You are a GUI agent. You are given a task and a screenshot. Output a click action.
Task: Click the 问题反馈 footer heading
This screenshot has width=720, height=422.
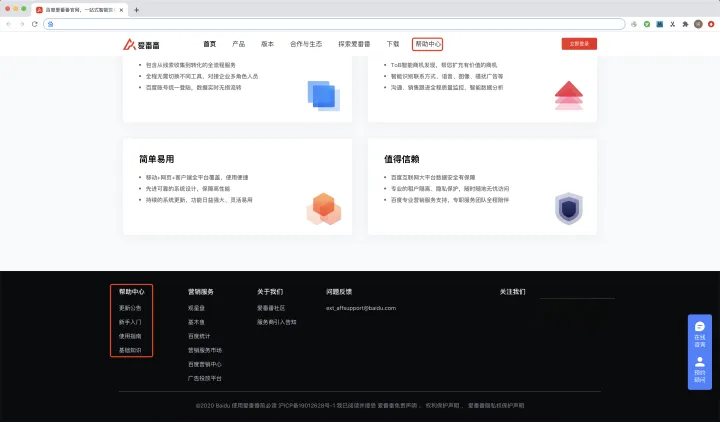click(x=339, y=292)
